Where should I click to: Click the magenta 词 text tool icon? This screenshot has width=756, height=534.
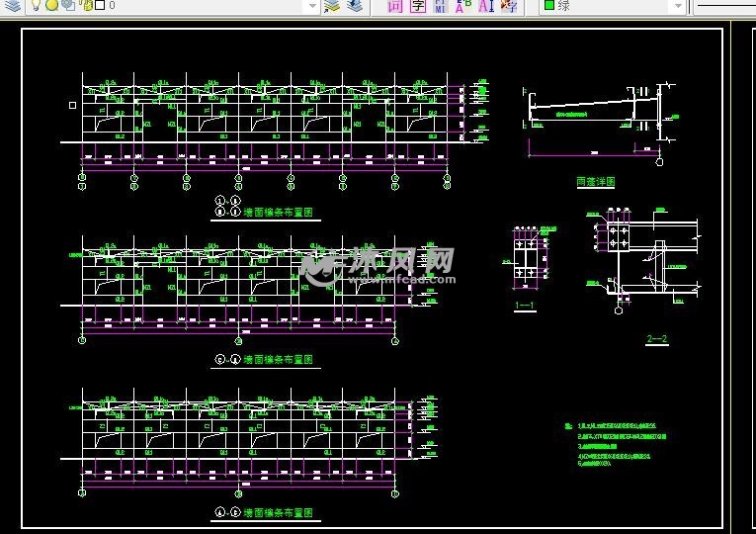pos(394,6)
